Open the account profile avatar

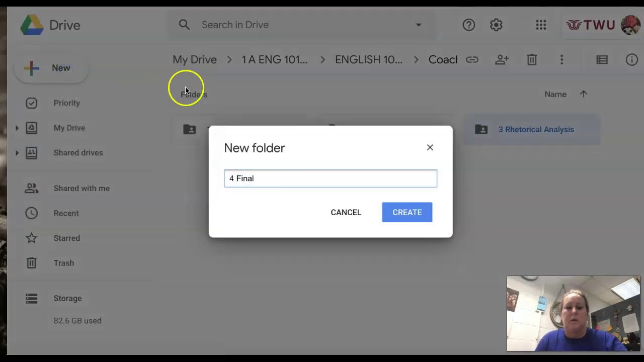[x=630, y=25]
